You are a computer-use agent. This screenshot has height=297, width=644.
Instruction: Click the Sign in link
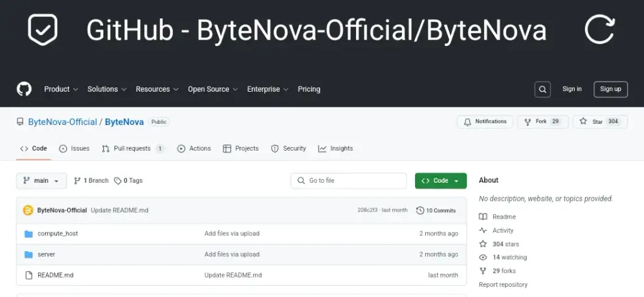click(x=572, y=89)
